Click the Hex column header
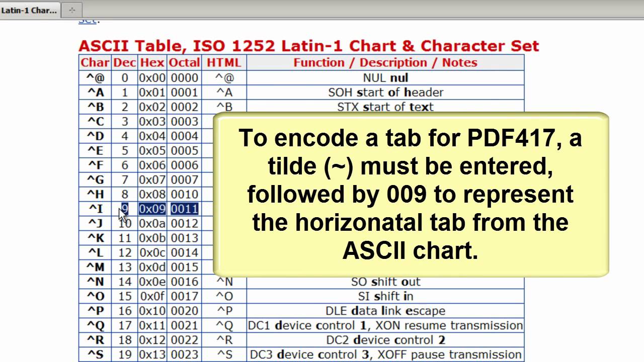The height and width of the screenshot is (362, 644). point(152,62)
